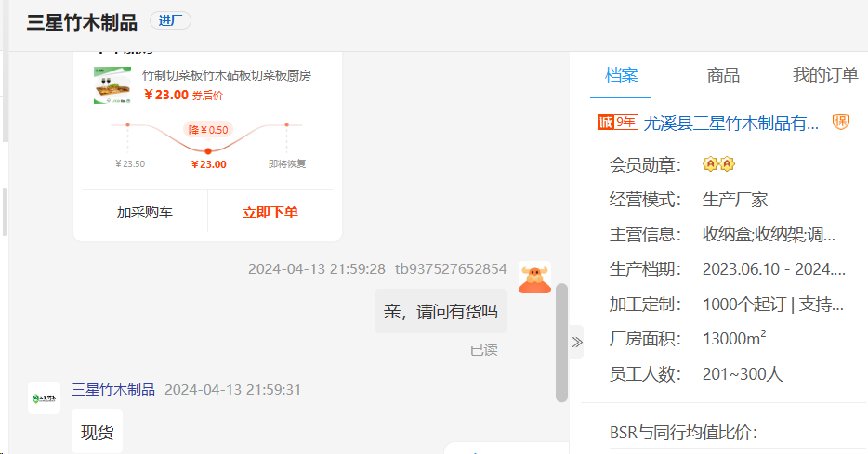Open the bamboo cutting board product thumbnail
Screen dimensions: 868x454
(x=112, y=85)
